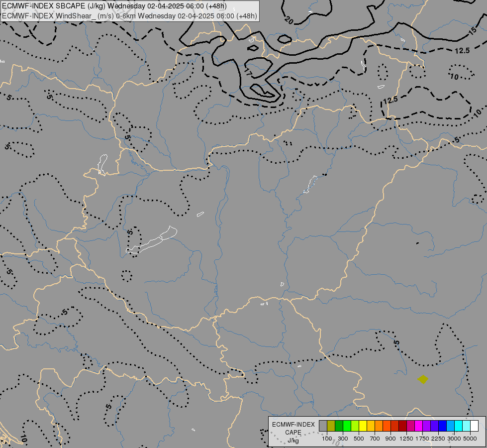Click the legend label 300
The image size is (487, 448).
click(343, 439)
